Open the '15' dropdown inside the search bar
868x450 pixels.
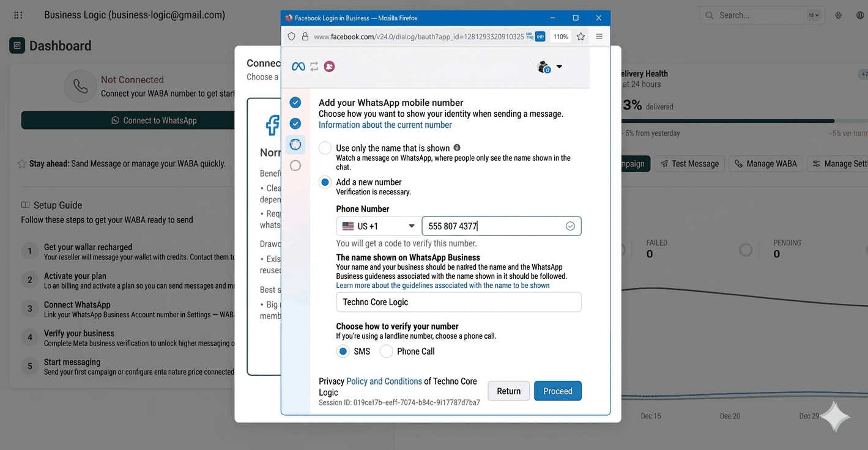tap(814, 15)
